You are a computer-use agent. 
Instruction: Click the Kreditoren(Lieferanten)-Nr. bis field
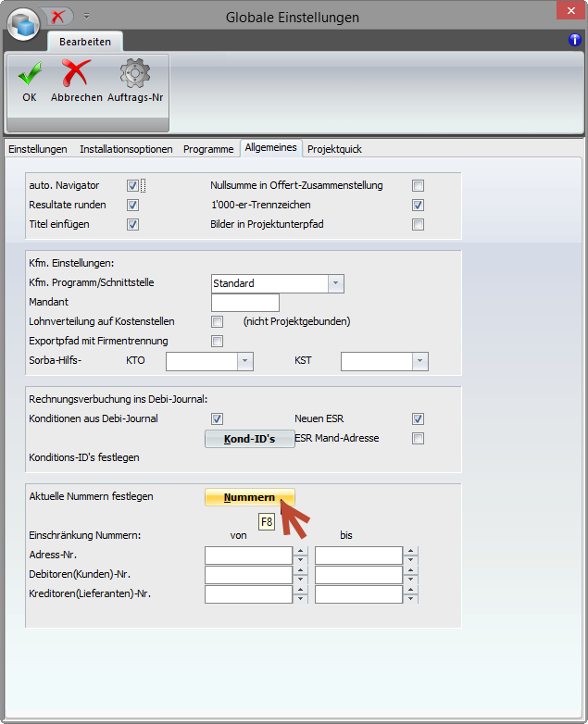[x=358, y=594]
